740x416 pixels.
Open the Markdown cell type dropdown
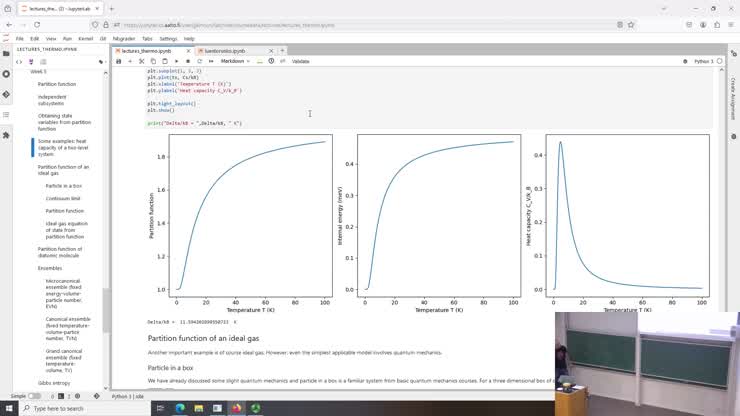(x=240, y=61)
